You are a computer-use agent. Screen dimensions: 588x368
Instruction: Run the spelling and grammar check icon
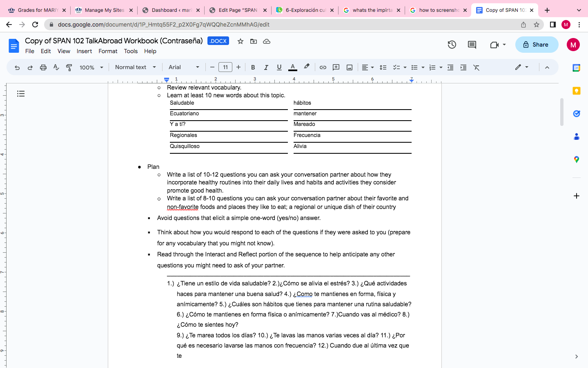[56, 67]
